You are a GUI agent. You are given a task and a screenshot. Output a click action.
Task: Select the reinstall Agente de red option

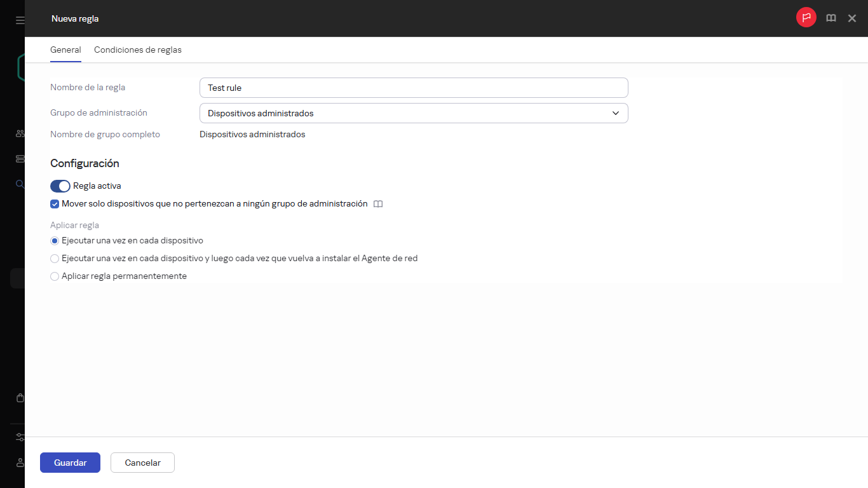point(55,259)
